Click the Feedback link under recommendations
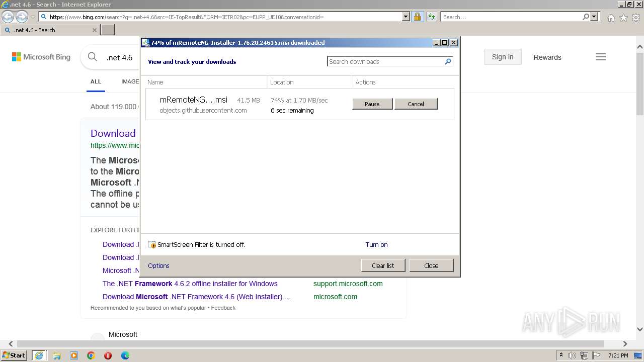Screen dimensions: 644x362 (x=223, y=308)
